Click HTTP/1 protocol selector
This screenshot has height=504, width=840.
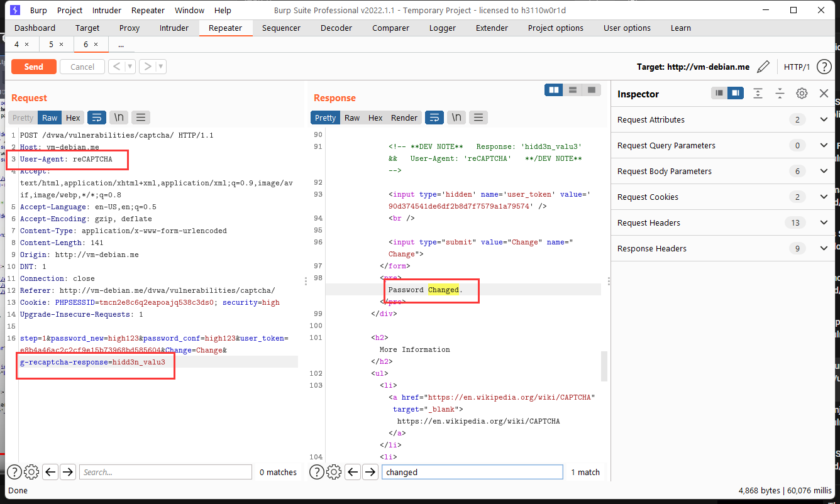click(797, 67)
